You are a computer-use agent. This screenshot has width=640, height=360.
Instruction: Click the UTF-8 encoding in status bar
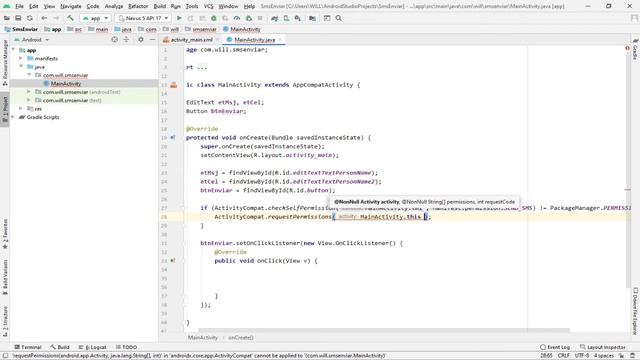[x=582, y=356]
